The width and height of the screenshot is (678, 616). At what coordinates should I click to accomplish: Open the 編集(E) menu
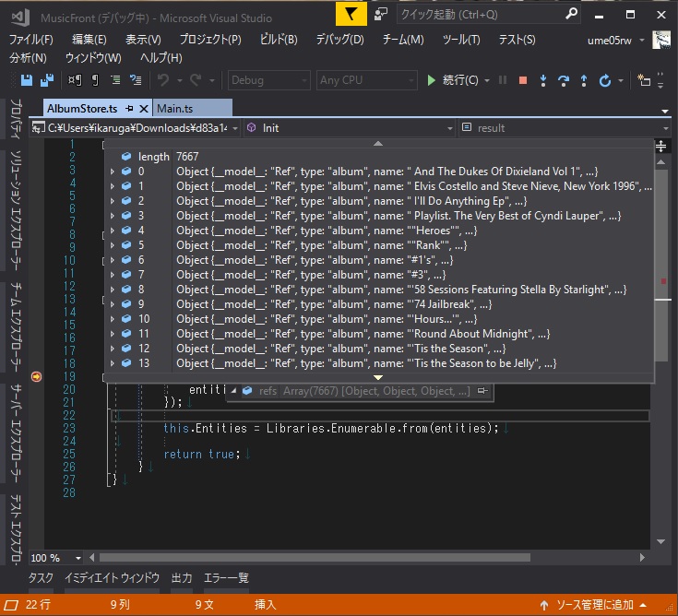(x=89, y=40)
